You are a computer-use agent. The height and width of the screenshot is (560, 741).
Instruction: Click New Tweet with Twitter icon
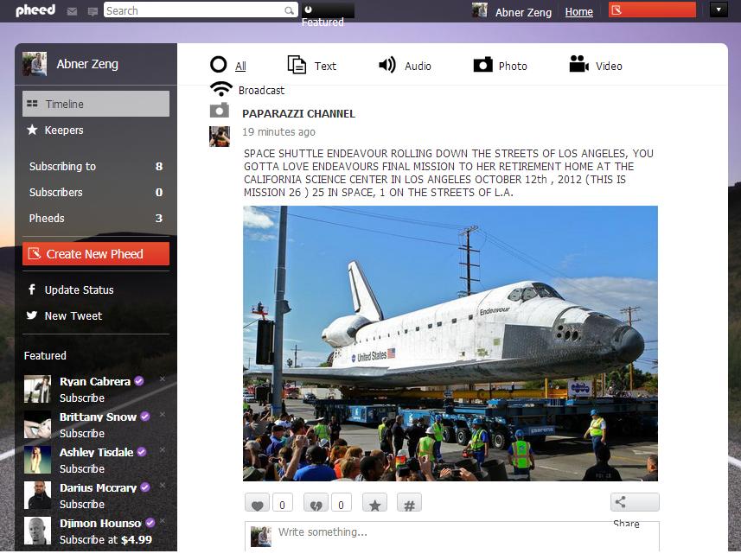(x=65, y=316)
